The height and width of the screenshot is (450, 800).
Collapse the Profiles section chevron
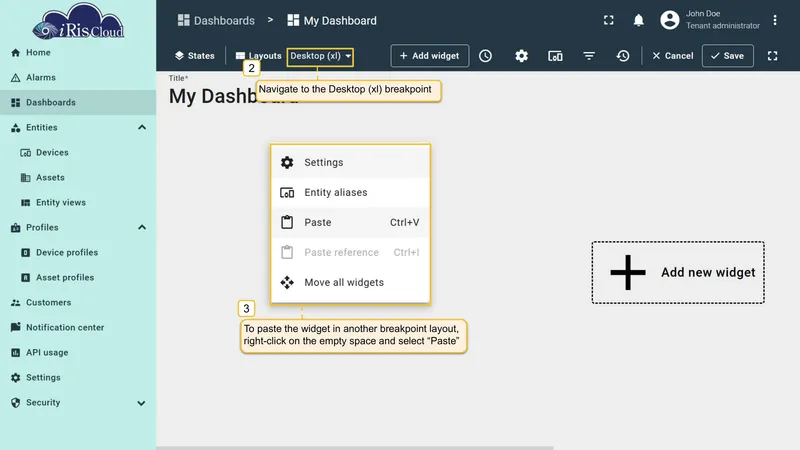(142, 228)
